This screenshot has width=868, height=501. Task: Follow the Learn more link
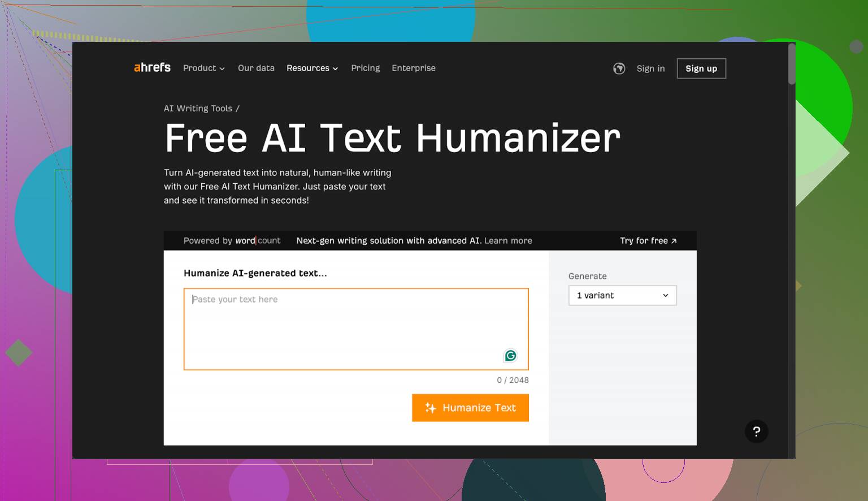[507, 240]
